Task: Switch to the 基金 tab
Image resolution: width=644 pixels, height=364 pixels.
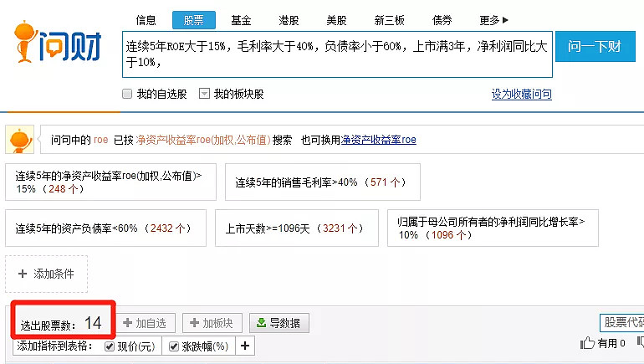Action: pos(242,20)
